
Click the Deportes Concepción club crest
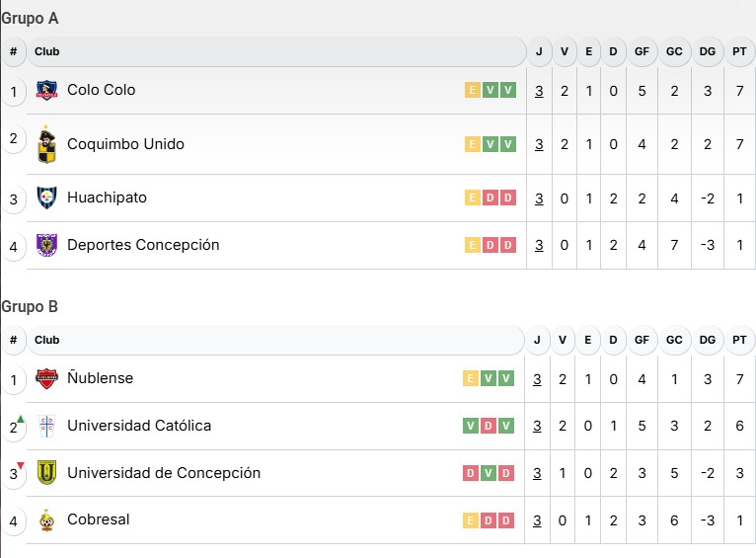tap(46, 245)
